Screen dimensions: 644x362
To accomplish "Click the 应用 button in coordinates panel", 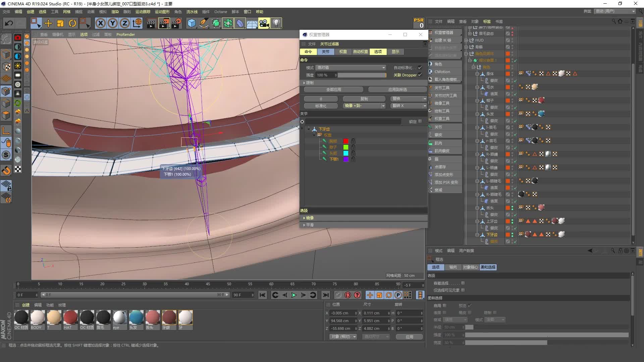I will [x=409, y=337].
